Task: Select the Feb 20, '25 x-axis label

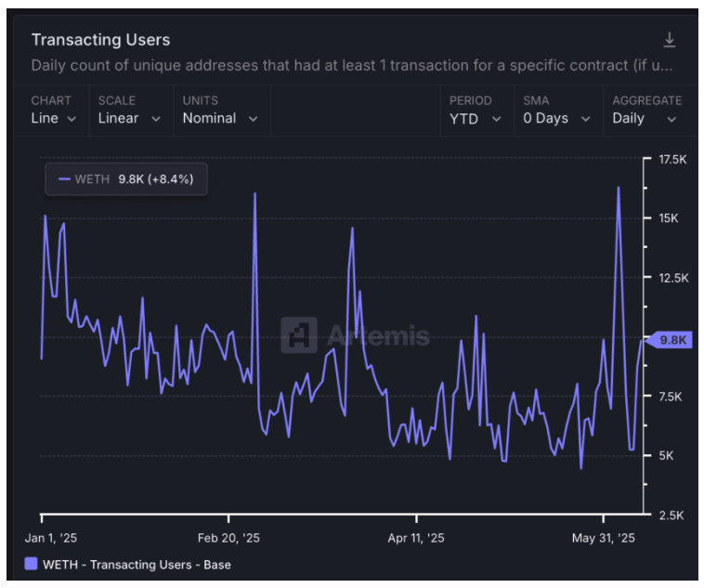Action: pyautogui.click(x=228, y=538)
